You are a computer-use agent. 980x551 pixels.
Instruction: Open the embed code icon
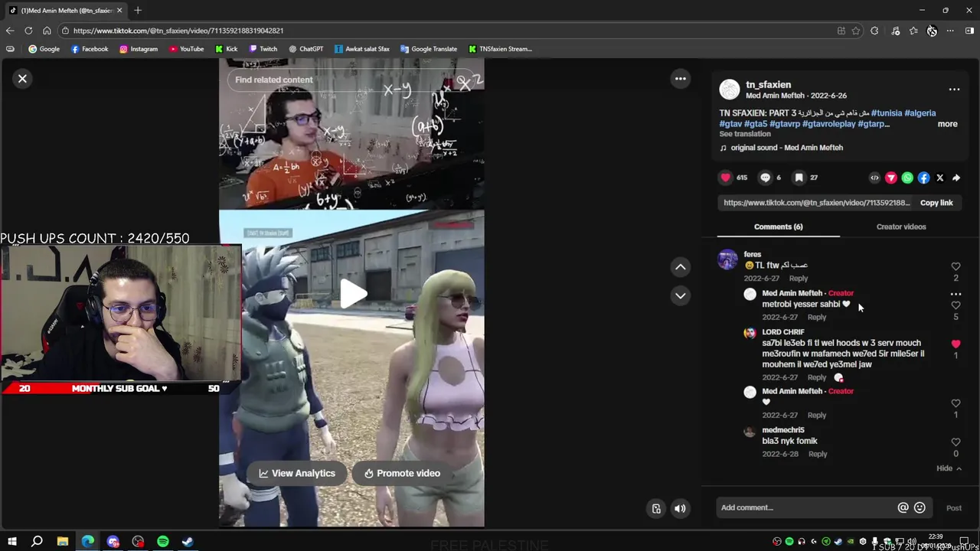(874, 178)
